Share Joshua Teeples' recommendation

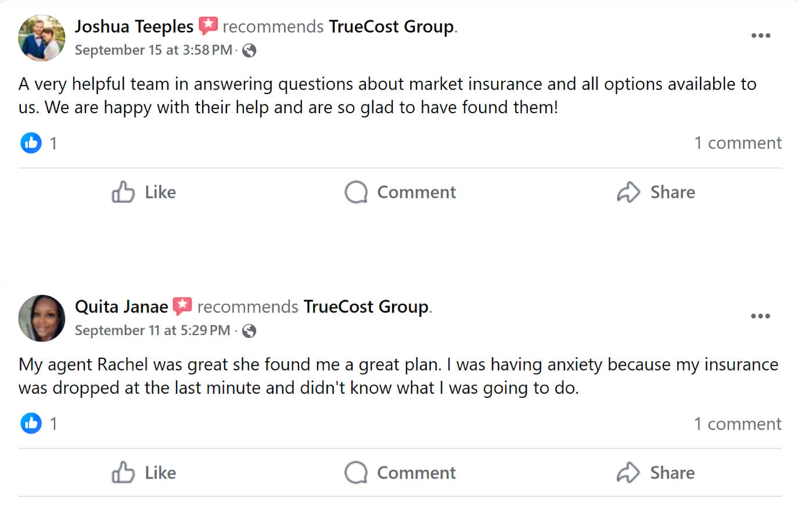point(656,192)
